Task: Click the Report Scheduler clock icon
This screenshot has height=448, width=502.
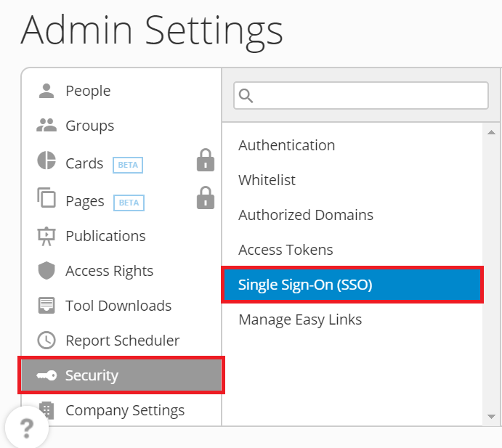Action: pos(46,341)
